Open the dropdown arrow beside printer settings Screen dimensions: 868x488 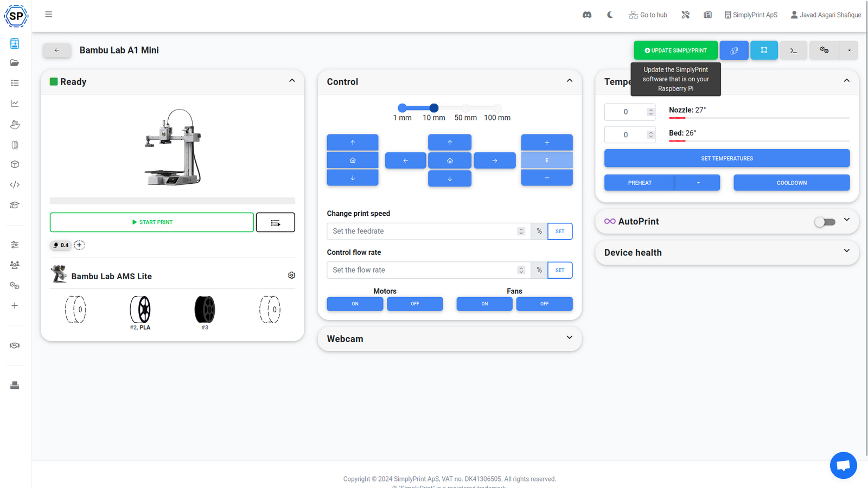click(x=849, y=50)
